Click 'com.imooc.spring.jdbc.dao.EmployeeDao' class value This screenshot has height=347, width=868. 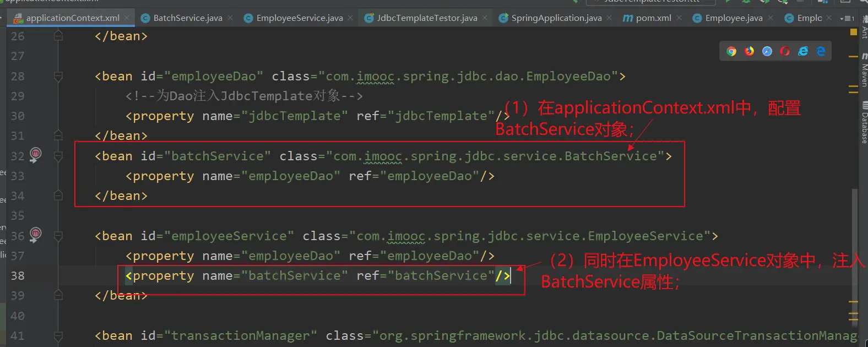click(x=468, y=77)
